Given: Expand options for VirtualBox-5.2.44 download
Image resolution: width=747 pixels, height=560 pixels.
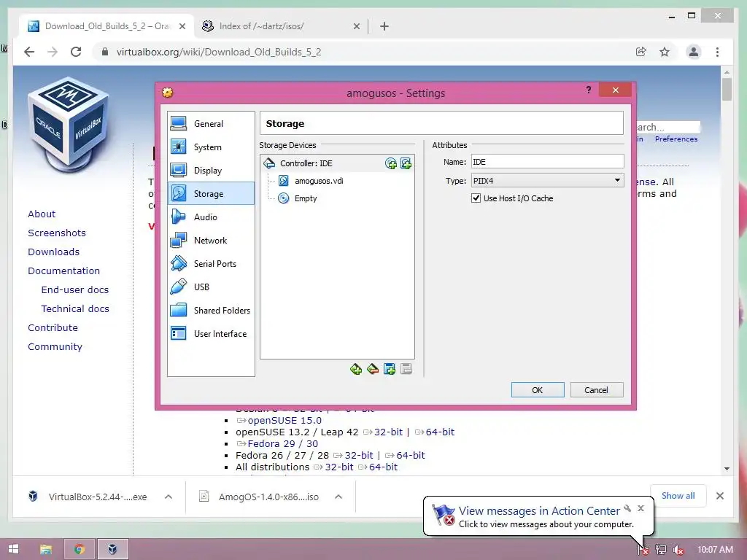Looking at the screenshot, I should pyautogui.click(x=169, y=497).
